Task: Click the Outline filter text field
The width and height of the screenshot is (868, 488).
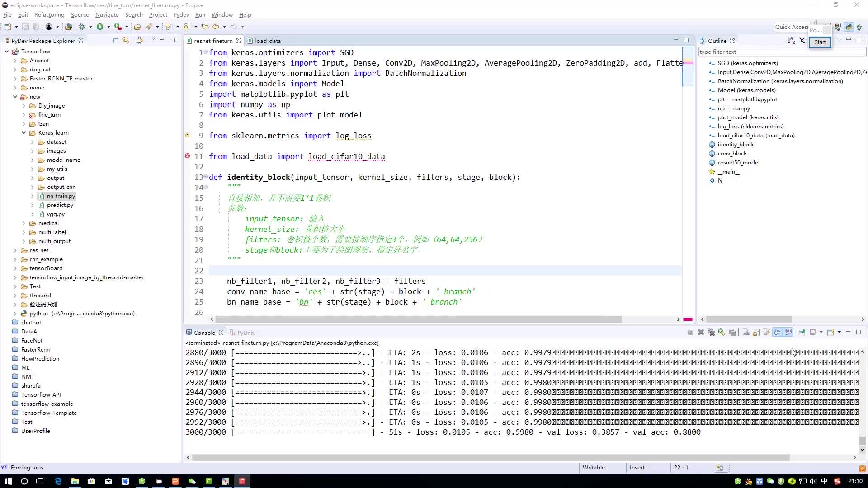Action: pos(782,52)
